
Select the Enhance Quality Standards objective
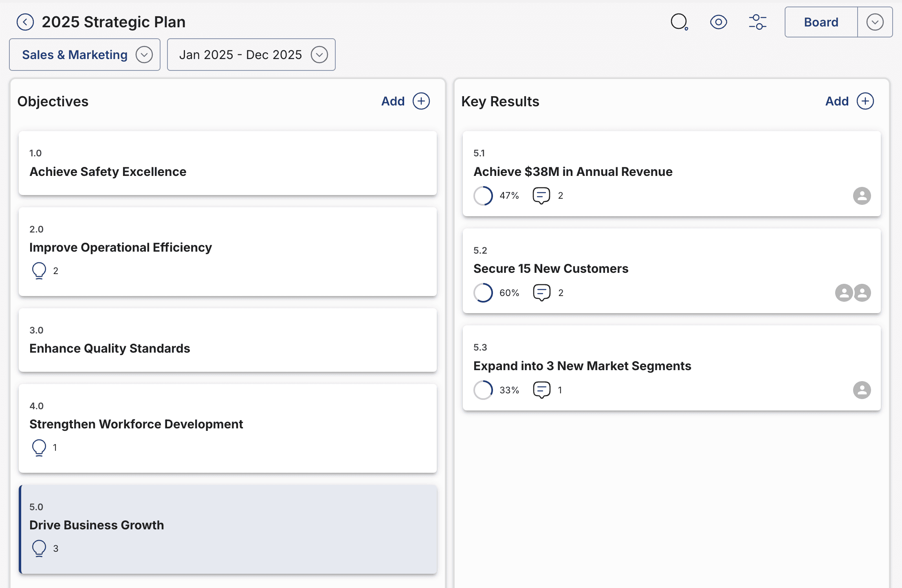click(227, 340)
